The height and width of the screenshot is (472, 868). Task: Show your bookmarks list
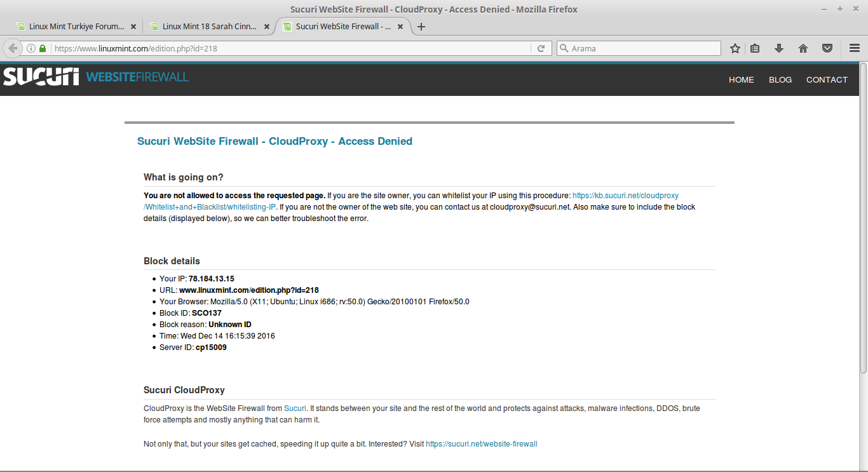[755, 48]
